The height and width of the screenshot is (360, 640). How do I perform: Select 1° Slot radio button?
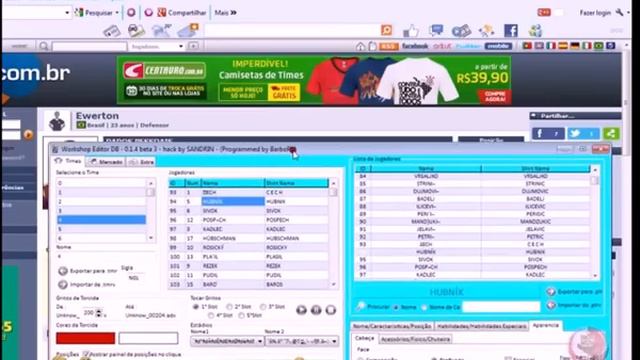196,307
